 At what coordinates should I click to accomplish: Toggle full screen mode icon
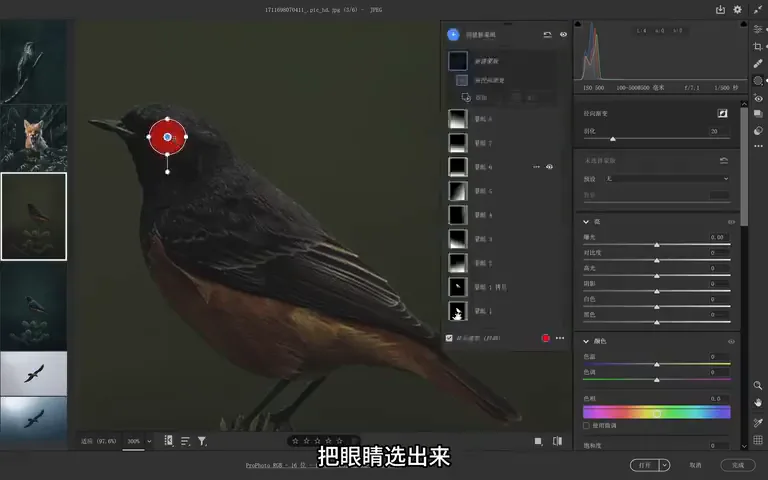[758, 9]
